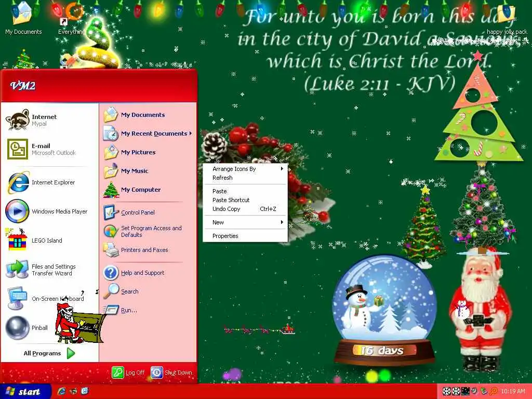Open Search from Start menu
Image resolution: width=532 pixels, height=399 pixels.
click(148, 291)
